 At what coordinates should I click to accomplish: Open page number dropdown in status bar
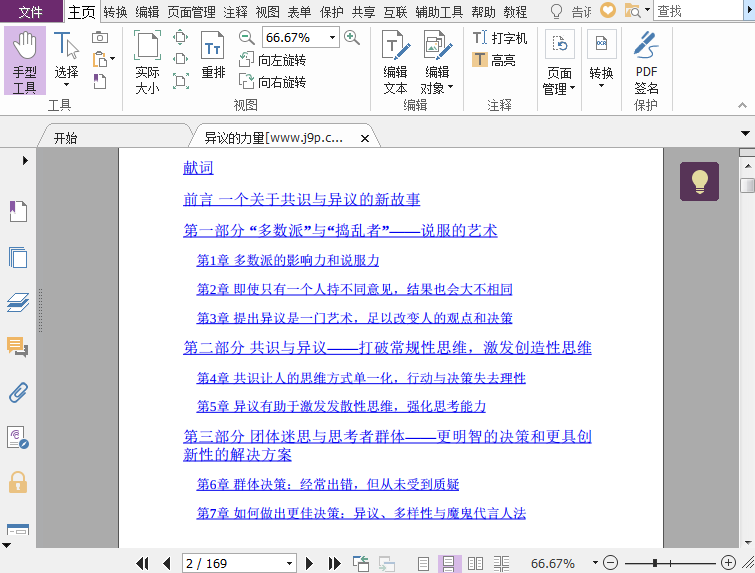[289, 563]
